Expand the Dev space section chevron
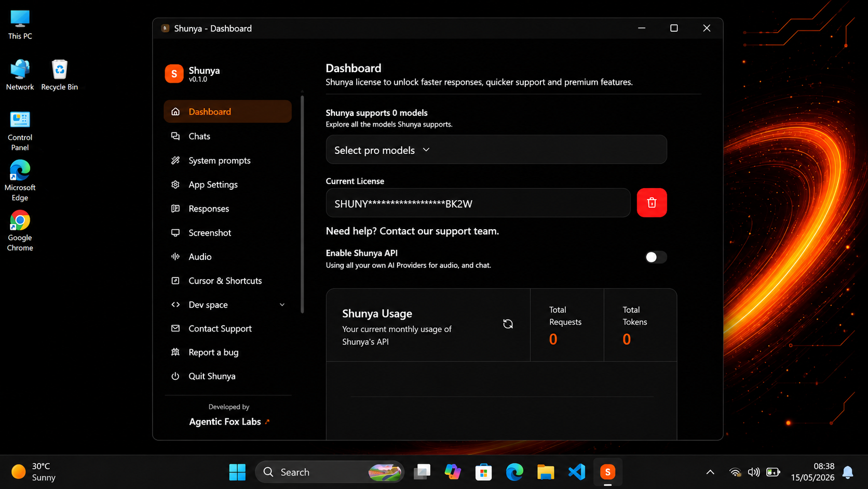This screenshot has height=489, width=868. click(x=282, y=305)
